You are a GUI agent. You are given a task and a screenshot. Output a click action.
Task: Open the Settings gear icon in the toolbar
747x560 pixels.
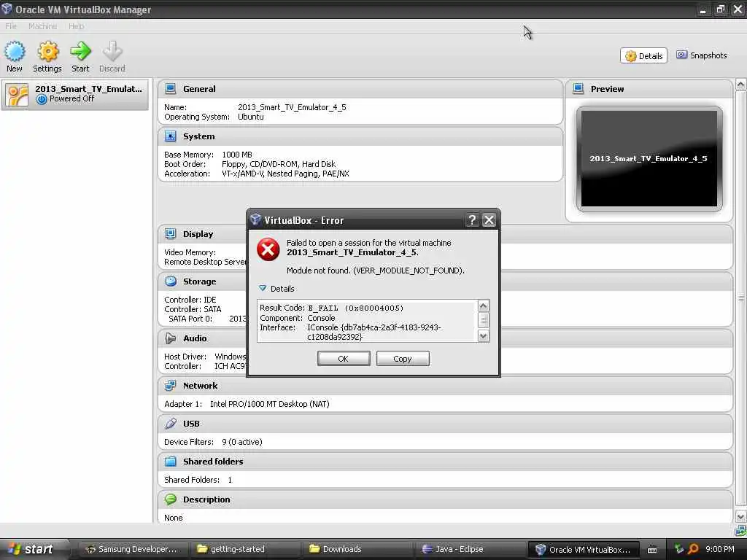pyautogui.click(x=47, y=52)
